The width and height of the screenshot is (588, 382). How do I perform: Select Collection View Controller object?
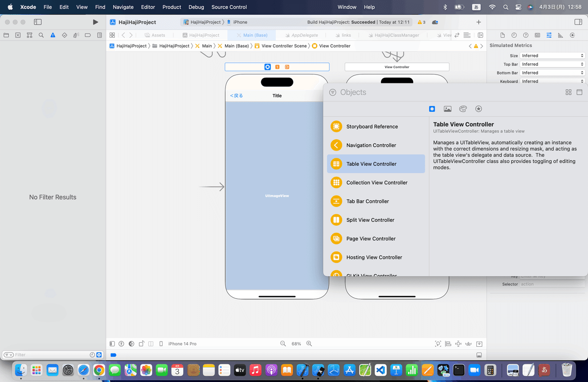tap(376, 182)
